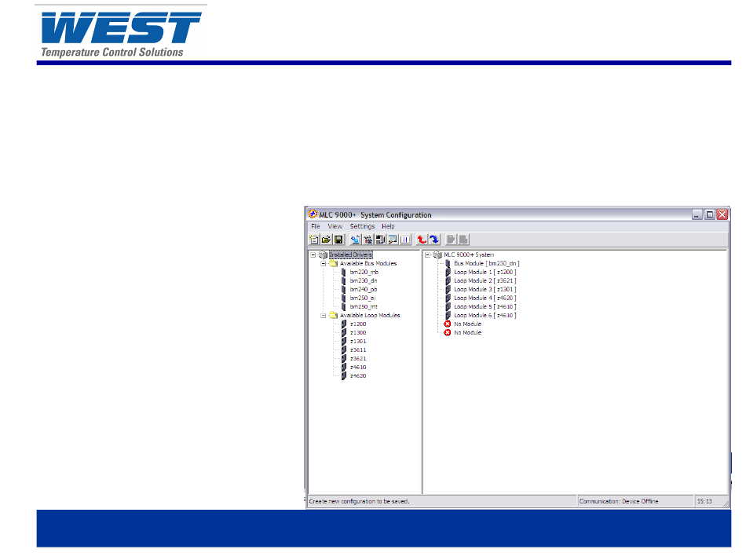Click the toolbar icon with vertical blue bars
The width and height of the screenshot is (746, 560).
405,240
